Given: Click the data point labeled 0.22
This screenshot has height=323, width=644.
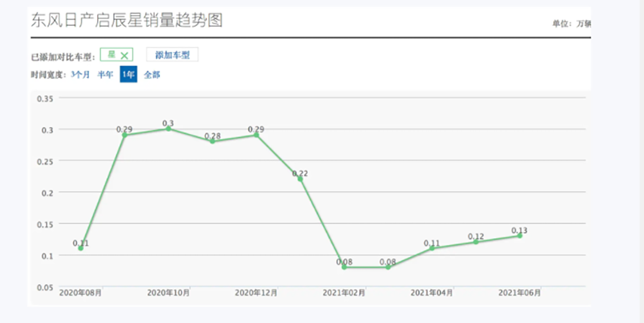Looking at the screenshot, I should (300, 179).
